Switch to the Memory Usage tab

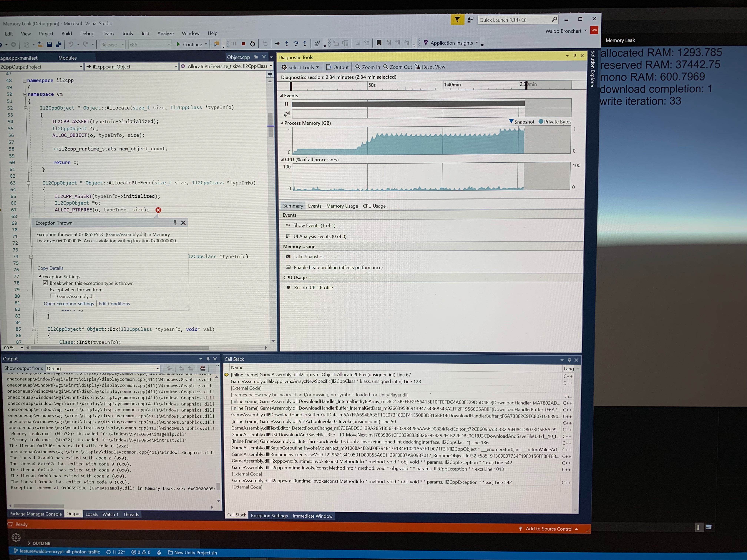(x=342, y=206)
